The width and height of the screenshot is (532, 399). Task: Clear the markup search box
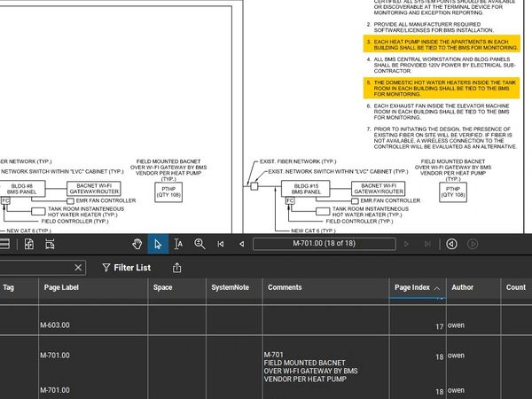coord(78,268)
